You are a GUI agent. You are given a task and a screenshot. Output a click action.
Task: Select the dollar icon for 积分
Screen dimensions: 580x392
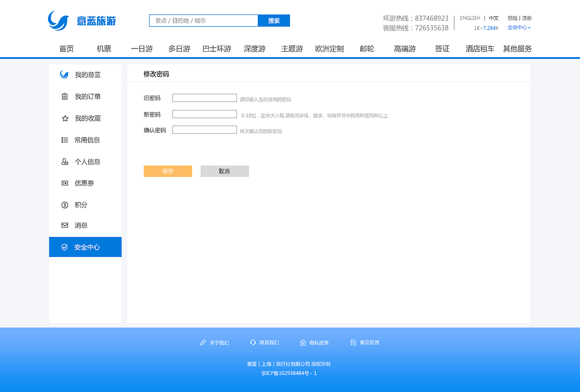[64, 204]
